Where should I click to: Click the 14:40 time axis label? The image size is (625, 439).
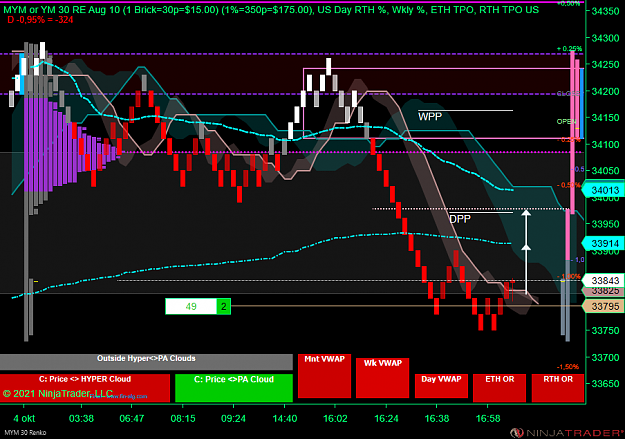tap(285, 419)
